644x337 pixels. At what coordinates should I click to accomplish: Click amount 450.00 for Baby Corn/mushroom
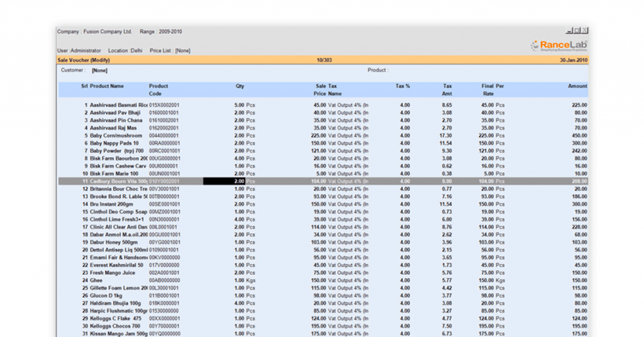coord(579,135)
